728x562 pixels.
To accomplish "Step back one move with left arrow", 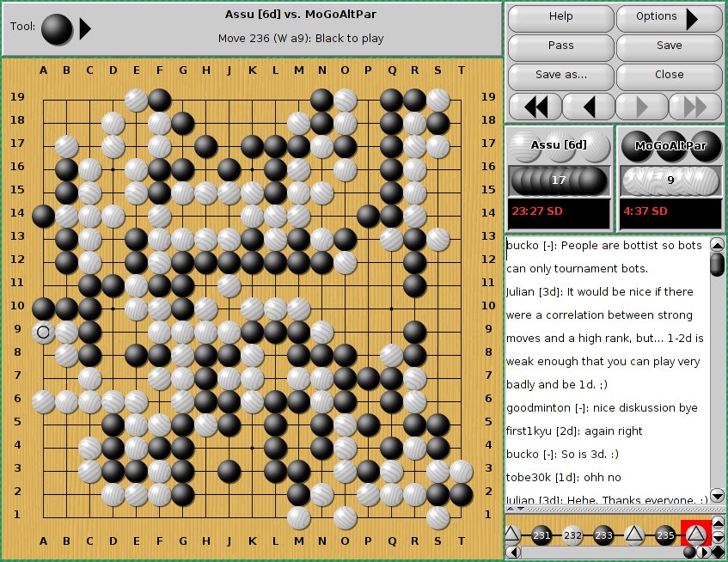I will (588, 107).
